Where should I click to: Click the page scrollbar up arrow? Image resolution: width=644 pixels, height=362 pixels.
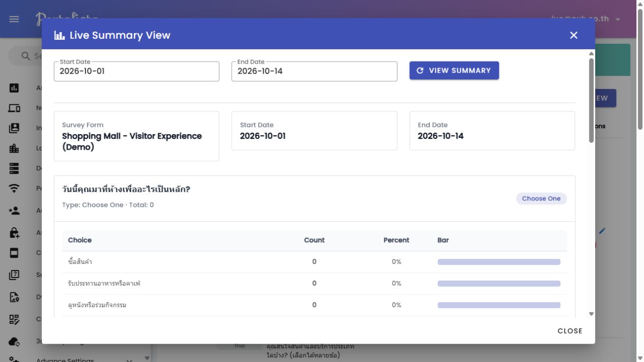click(640, 4)
